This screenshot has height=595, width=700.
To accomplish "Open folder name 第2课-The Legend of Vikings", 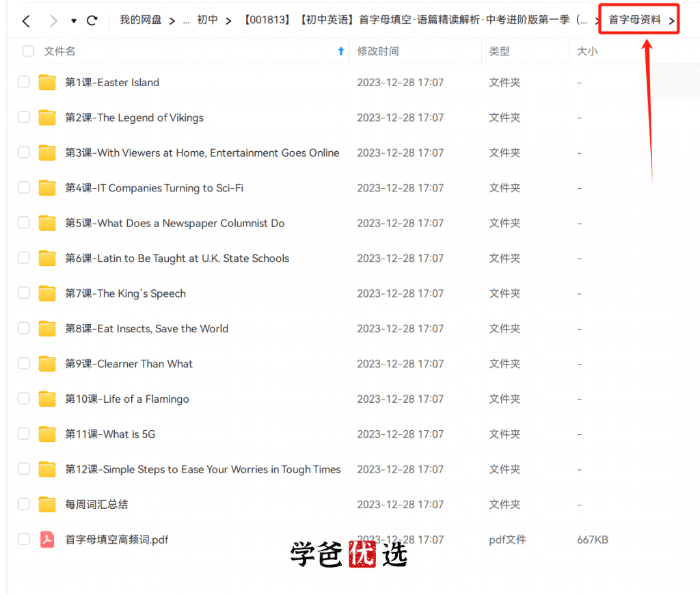I will click(135, 118).
